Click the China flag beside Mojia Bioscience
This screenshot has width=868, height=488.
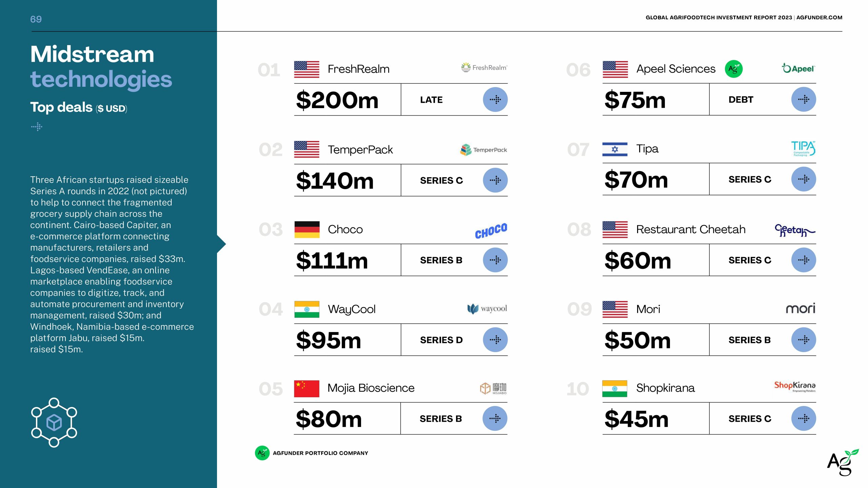coord(306,388)
